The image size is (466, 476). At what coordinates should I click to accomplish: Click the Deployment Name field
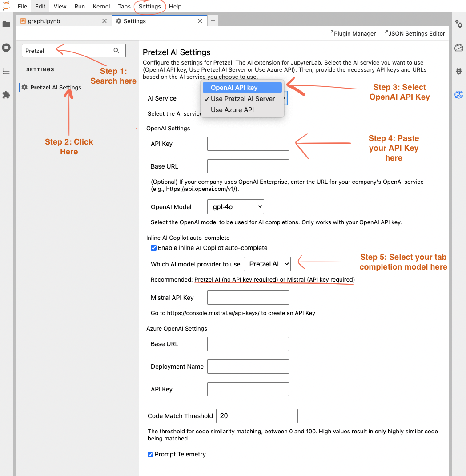tap(248, 367)
